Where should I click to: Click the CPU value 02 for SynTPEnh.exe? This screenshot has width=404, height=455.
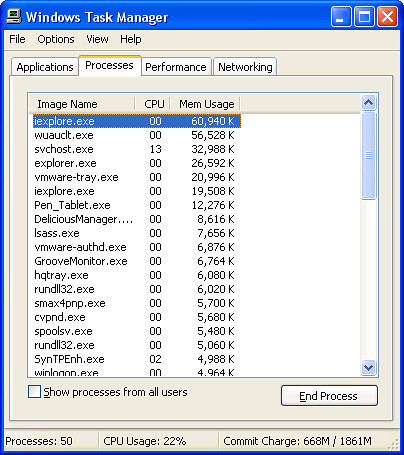pyautogui.click(x=155, y=359)
